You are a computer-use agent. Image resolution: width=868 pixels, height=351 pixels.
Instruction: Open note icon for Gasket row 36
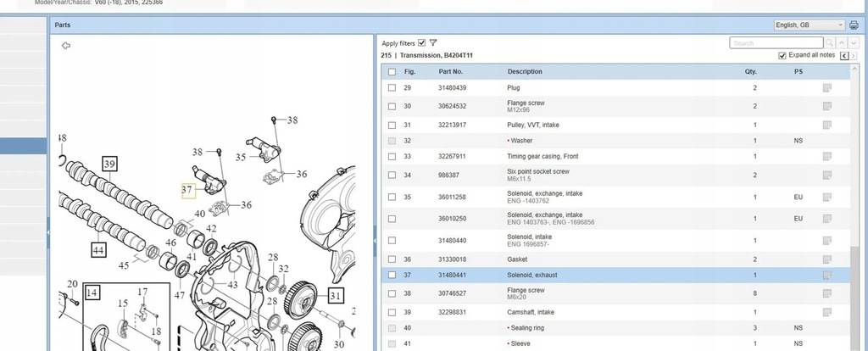click(x=827, y=259)
